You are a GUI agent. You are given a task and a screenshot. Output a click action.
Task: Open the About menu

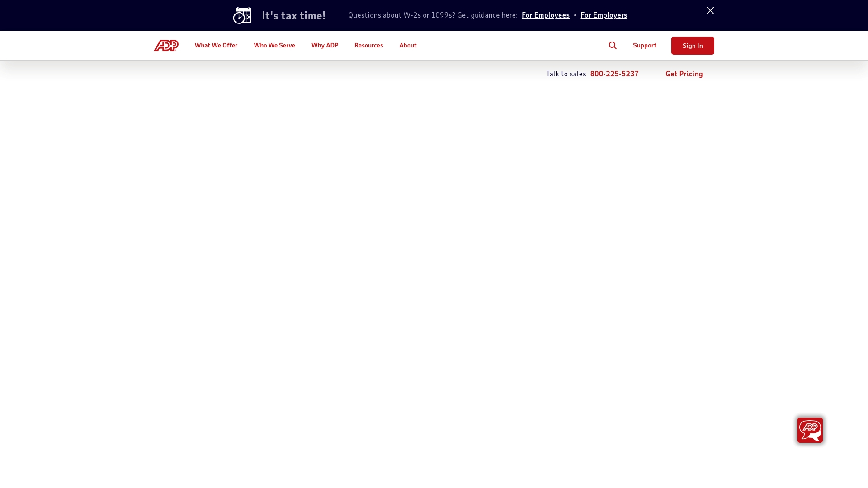tap(408, 45)
